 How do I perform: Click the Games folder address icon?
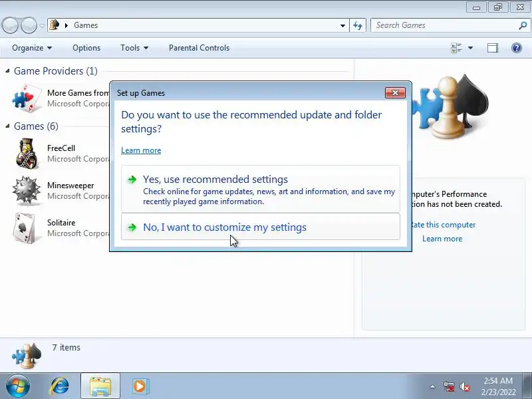point(54,25)
